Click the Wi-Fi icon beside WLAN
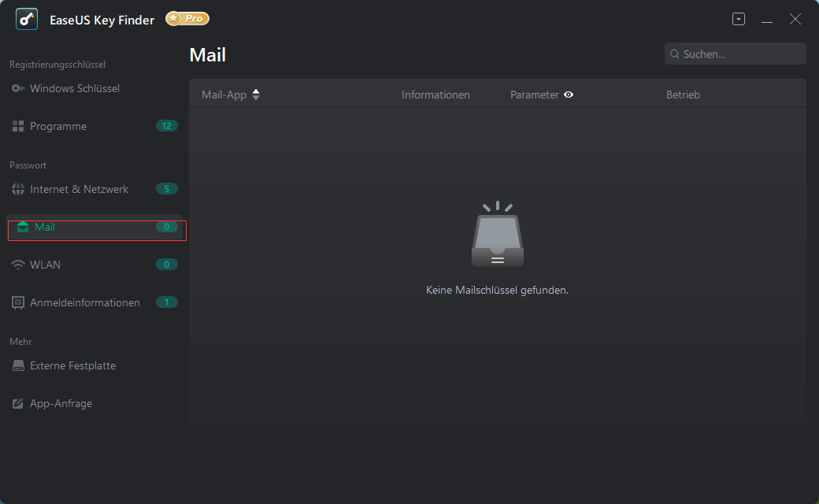 click(18, 265)
